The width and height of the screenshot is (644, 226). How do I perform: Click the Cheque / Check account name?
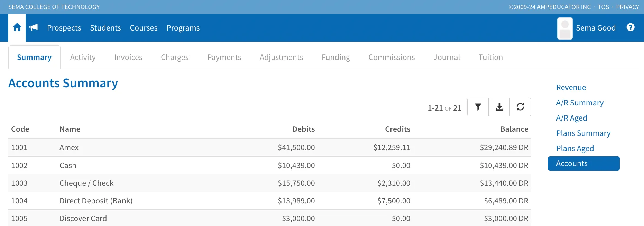[86, 183]
